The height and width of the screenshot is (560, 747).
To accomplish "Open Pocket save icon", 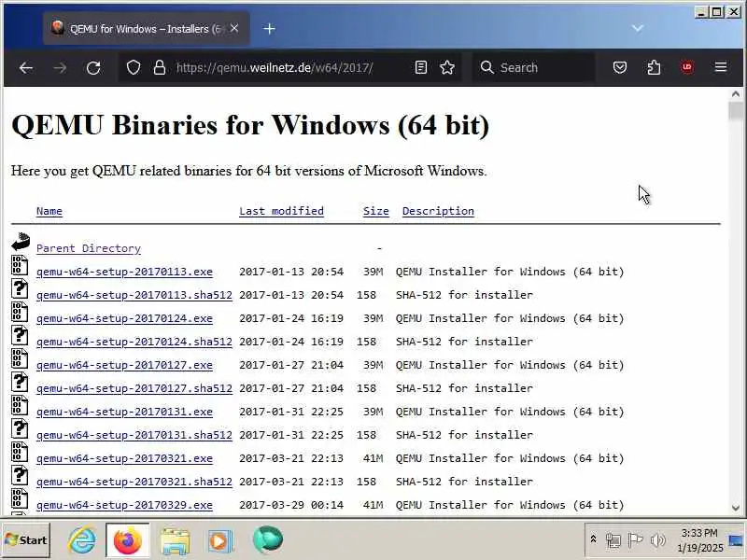I will point(620,67).
